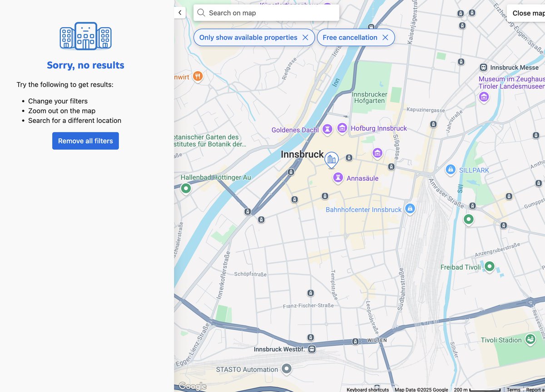
Task: Click the Innsbrucker Hofgarten label
Action: [x=370, y=98]
